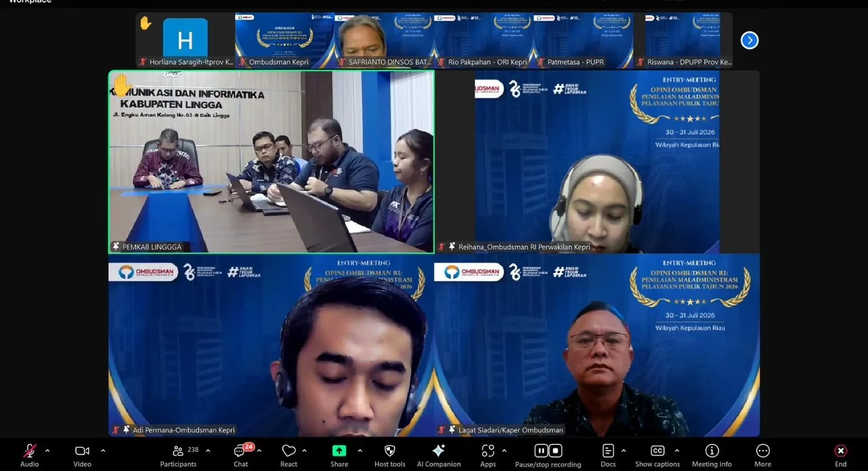Image resolution: width=868 pixels, height=471 pixels.
Task: Select the SAFRIANTO DINSOS participant thumbnail
Action: pyautogui.click(x=384, y=40)
